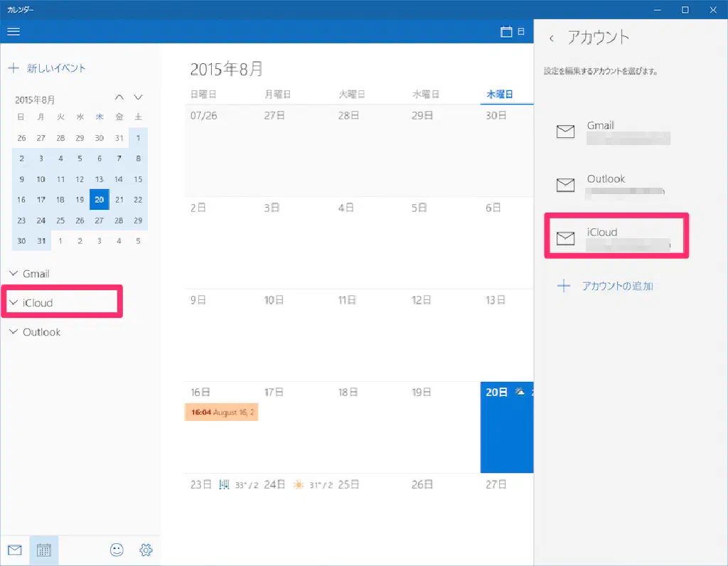
Task: Click the calendar icon in bottom bar
Action: click(43, 550)
